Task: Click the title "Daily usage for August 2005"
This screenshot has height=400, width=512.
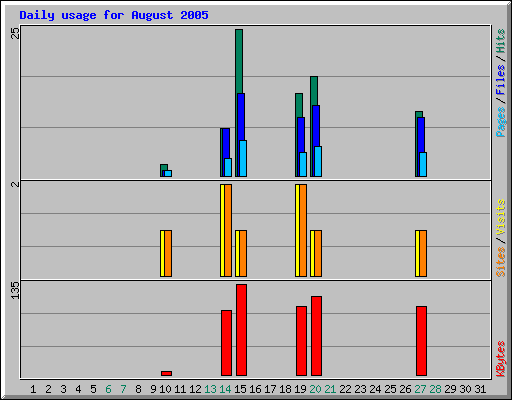Action: click(114, 15)
